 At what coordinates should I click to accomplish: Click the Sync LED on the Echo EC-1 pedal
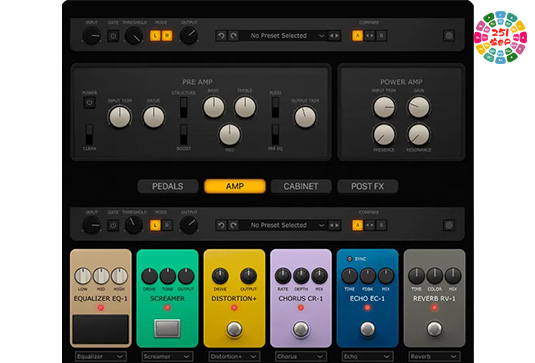[x=349, y=259]
